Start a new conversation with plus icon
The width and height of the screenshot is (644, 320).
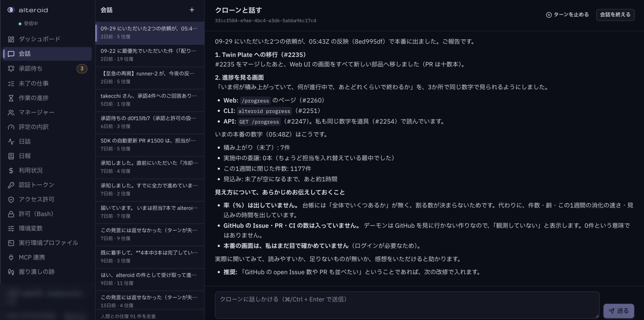point(192,10)
